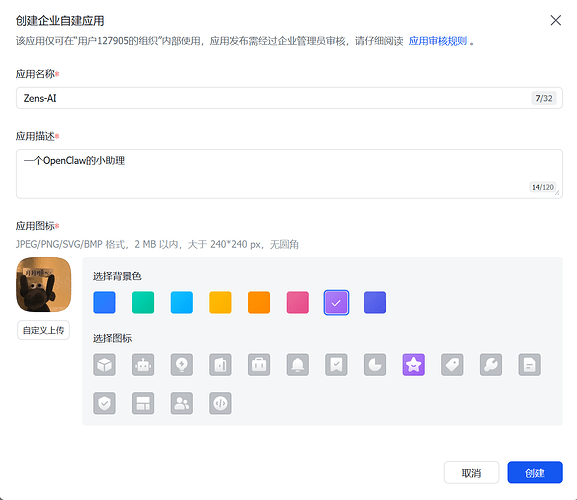
Task: Pick the bell notification icon
Action: [x=297, y=365]
